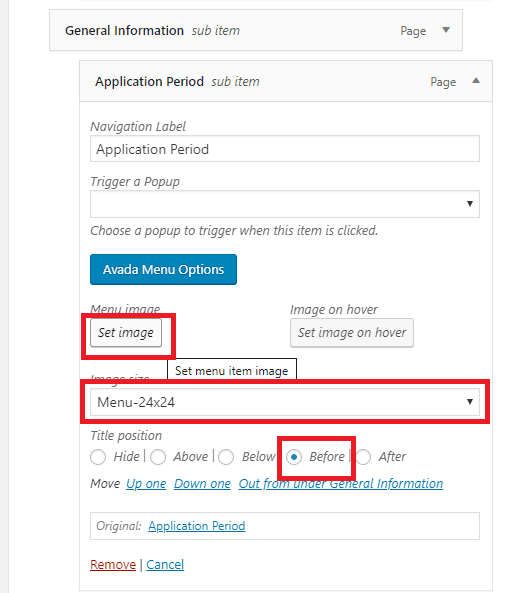Click the Down one move link
The width and height of the screenshot is (525, 593).
(202, 484)
